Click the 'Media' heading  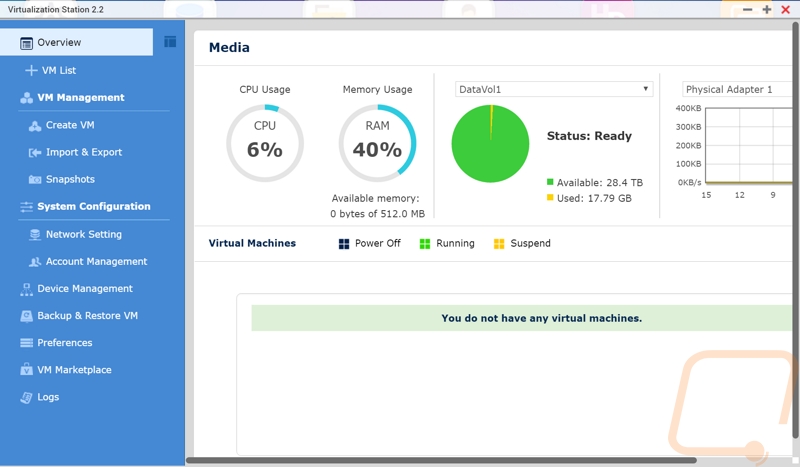pyautogui.click(x=229, y=47)
